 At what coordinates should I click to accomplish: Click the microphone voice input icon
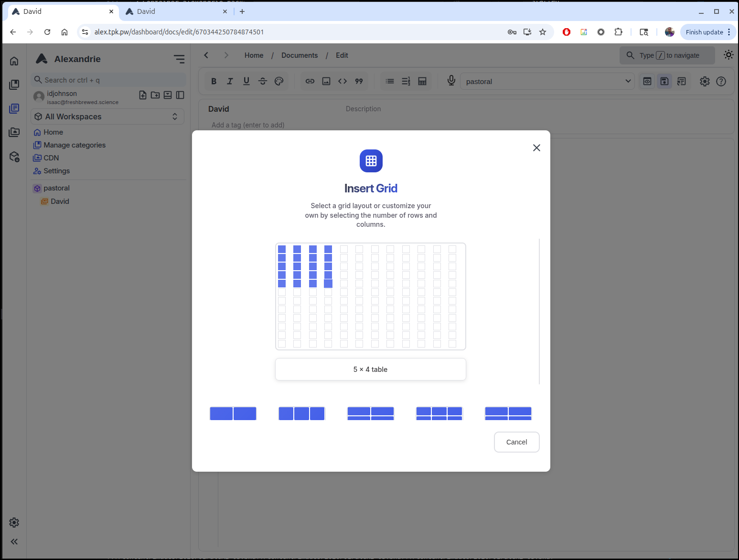coord(451,81)
